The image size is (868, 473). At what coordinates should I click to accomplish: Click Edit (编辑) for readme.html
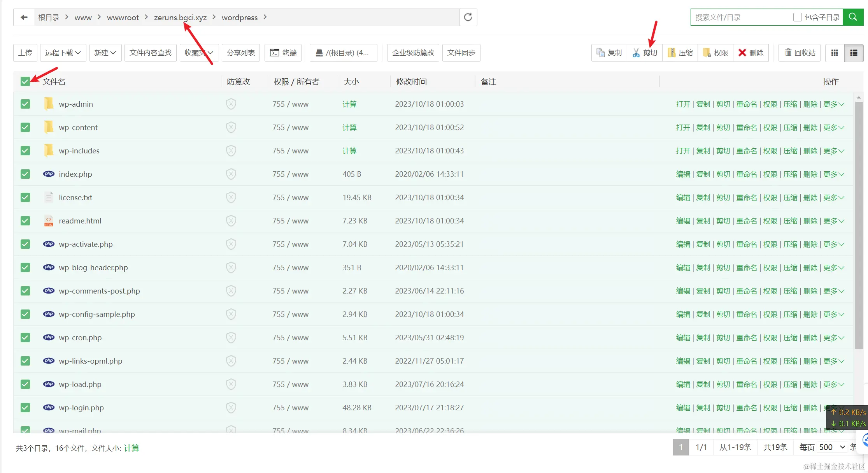683,221
